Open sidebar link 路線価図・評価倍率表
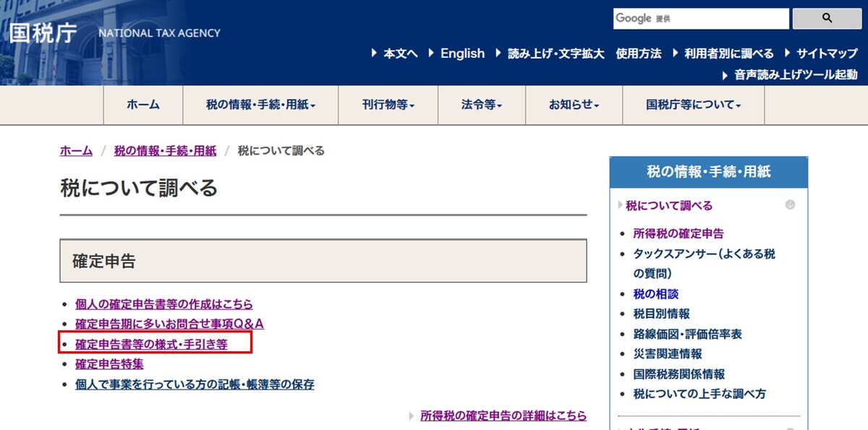The width and height of the screenshot is (868, 430). coord(687,334)
